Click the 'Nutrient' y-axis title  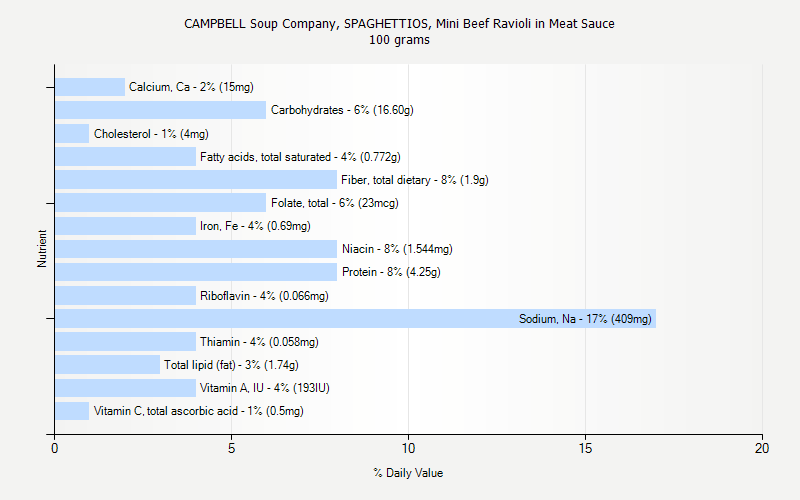pyautogui.click(x=42, y=249)
